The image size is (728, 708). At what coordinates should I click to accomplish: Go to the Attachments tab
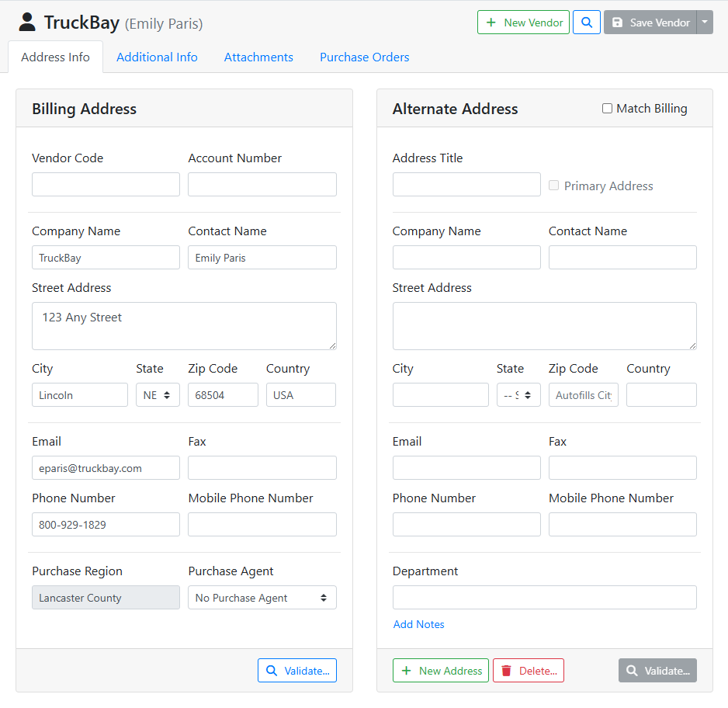click(x=258, y=57)
